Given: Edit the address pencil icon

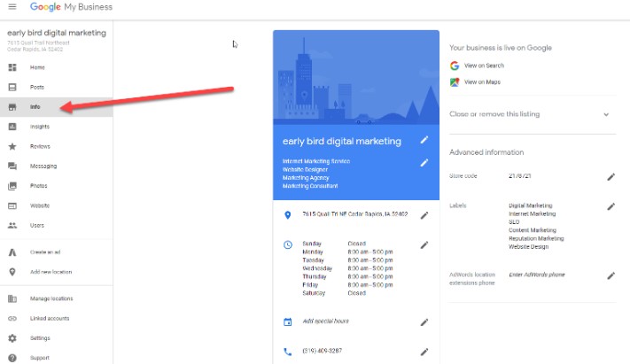Looking at the screenshot, I should [424, 215].
